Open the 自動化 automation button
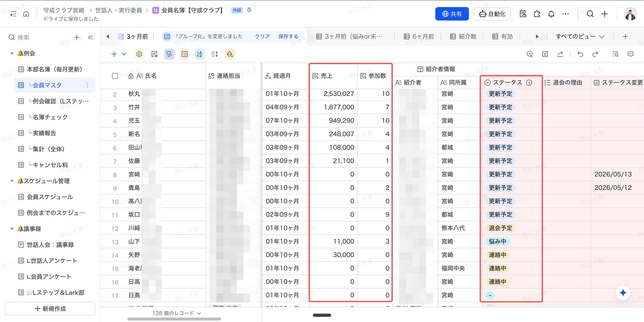The image size is (644, 322). (x=492, y=14)
